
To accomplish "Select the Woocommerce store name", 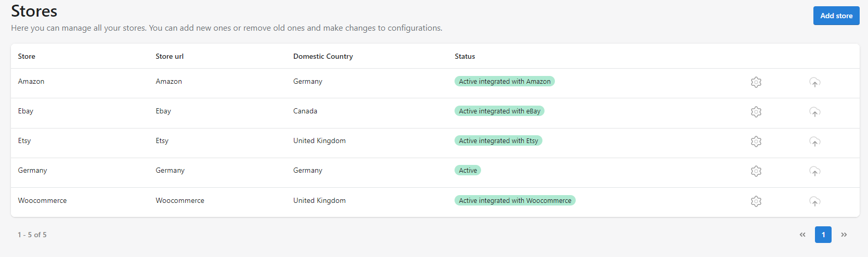I will (x=42, y=200).
